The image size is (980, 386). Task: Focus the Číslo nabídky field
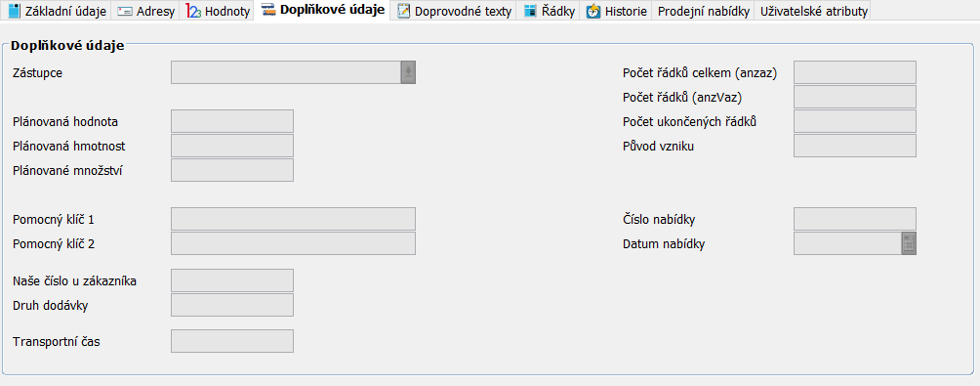click(x=855, y=219)
